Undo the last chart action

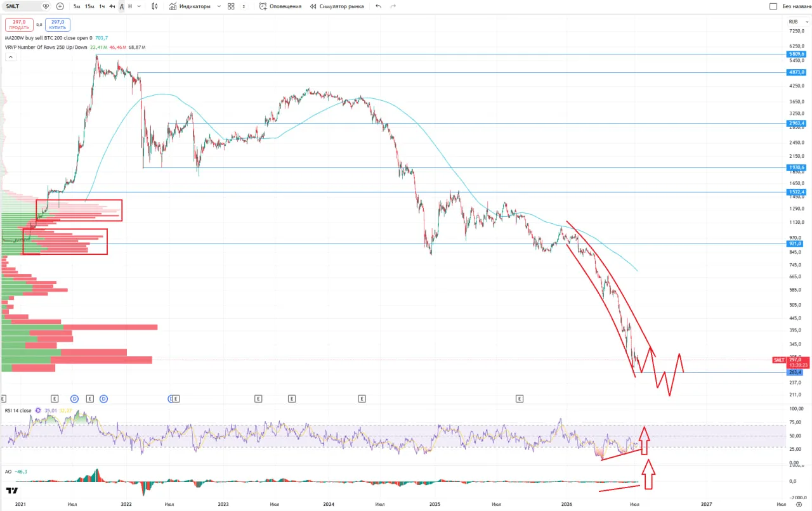pyautogui.click(x=379, y=6)
